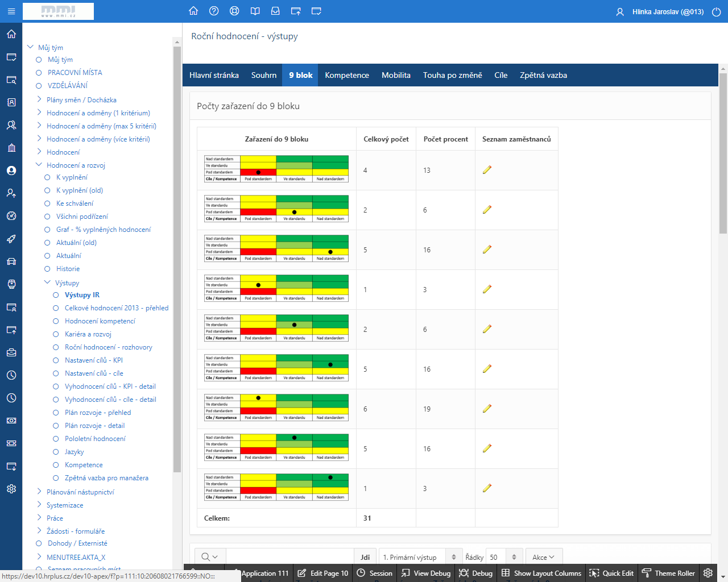The image size is (728, 582).
Task: Select the PRACOVNÍ MÍSTA tree item
Action: (75, 73)
